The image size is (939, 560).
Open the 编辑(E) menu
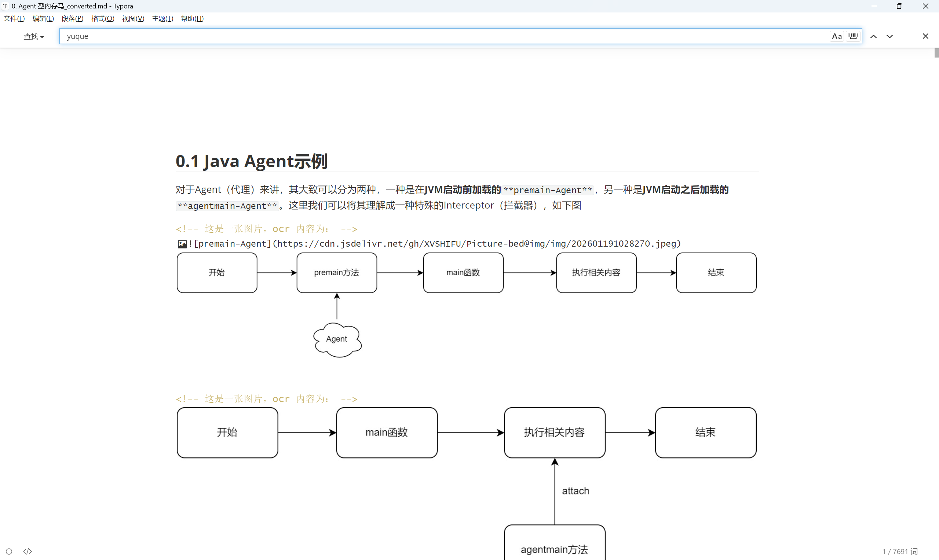[43, 18]
